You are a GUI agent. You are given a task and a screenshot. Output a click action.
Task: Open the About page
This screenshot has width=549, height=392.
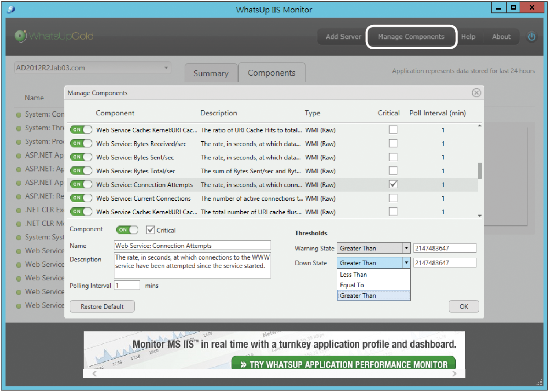501,36
